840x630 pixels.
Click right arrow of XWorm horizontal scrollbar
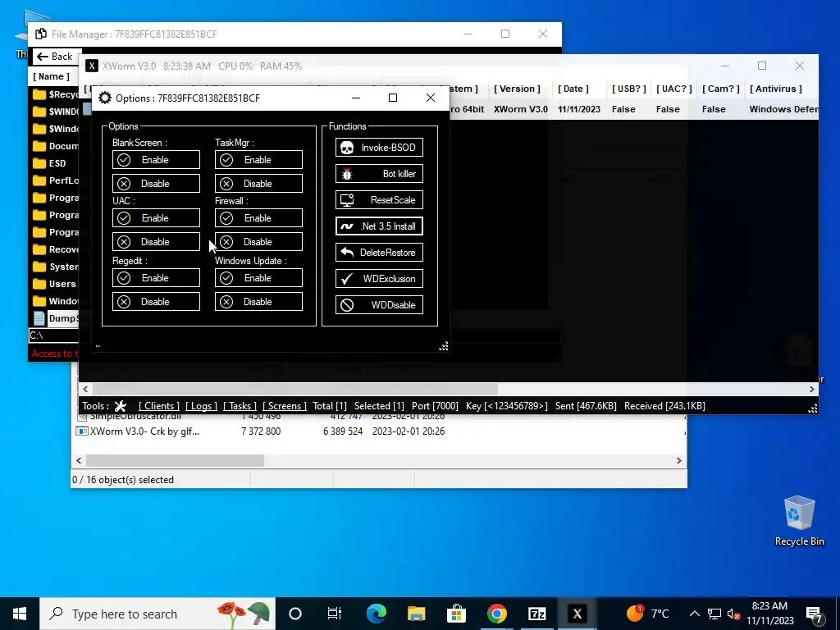coord(812,390)
